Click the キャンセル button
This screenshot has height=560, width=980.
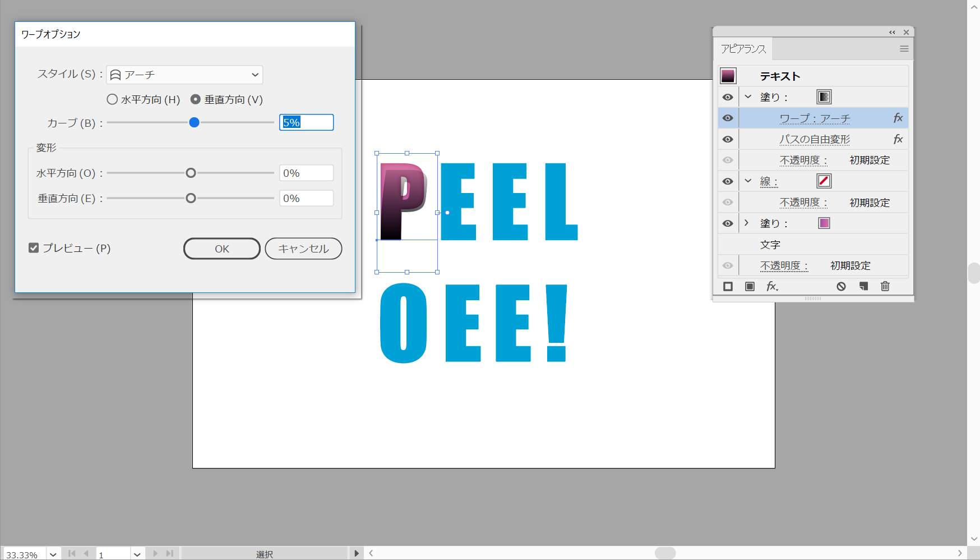point(303,249)
